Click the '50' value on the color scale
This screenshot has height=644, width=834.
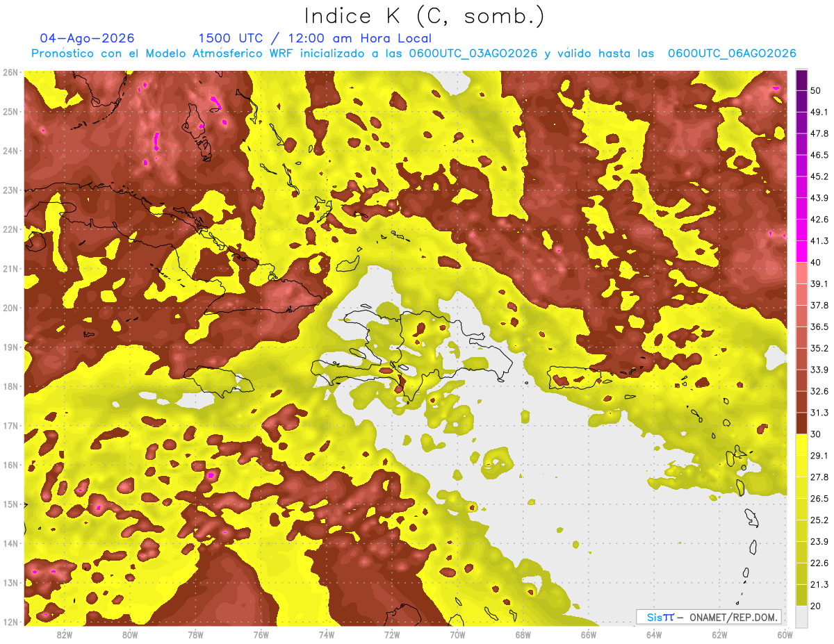(816, 91)
